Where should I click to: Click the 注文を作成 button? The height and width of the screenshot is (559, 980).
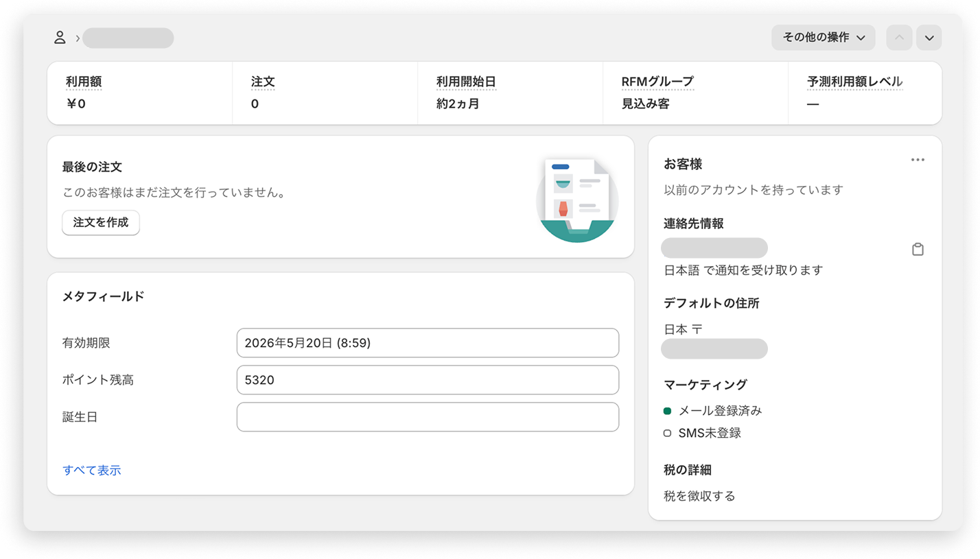click(x=101, y=223)
